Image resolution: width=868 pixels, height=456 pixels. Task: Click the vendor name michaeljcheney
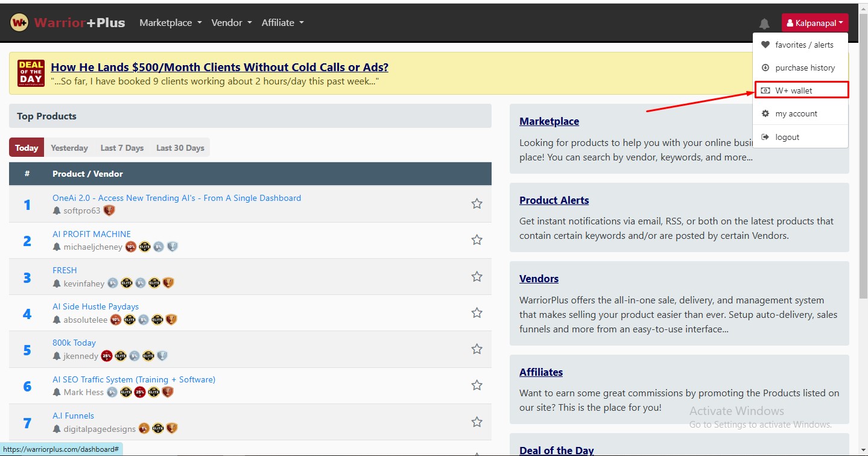(93, 247)
